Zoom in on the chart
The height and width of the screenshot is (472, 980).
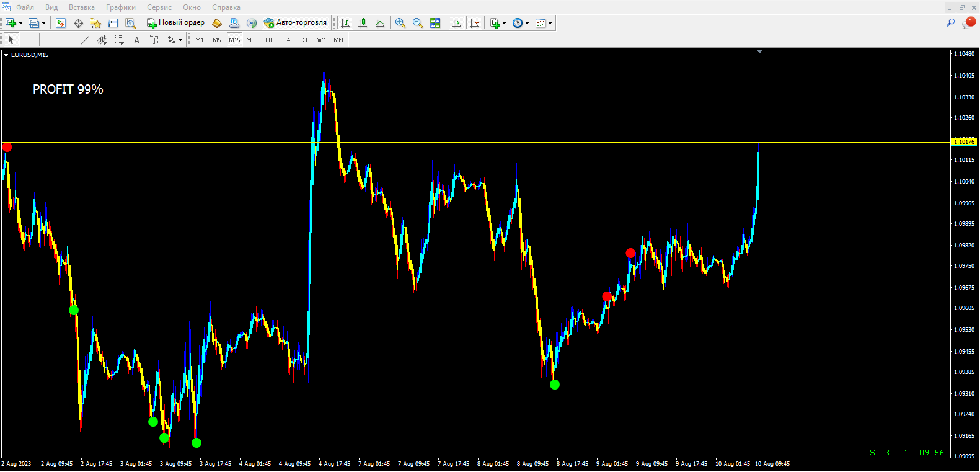(x=400, y=23)
